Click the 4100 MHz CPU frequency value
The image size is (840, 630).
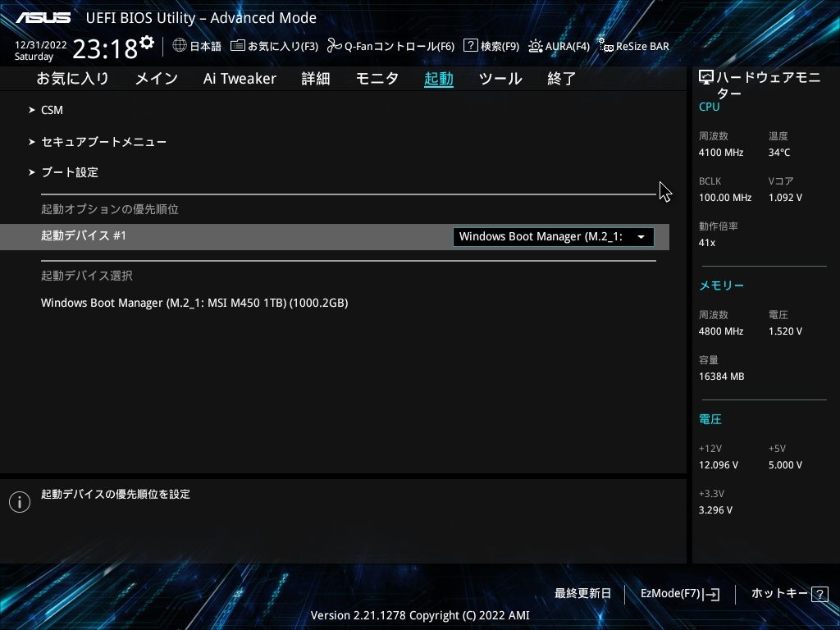(720, 153)
